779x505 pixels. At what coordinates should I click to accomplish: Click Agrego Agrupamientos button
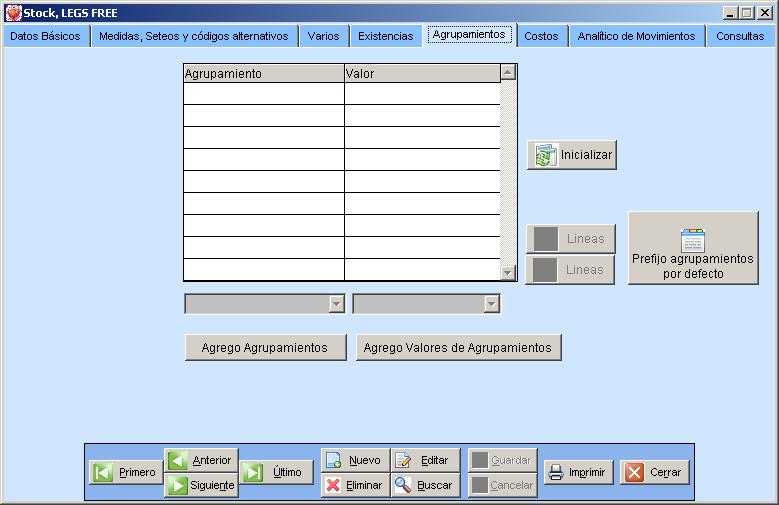(265, 347)
